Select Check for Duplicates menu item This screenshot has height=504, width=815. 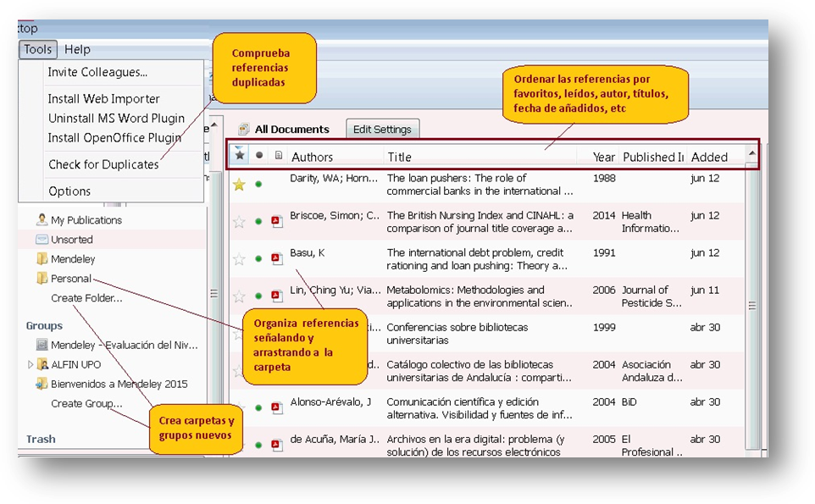point(103,164)
